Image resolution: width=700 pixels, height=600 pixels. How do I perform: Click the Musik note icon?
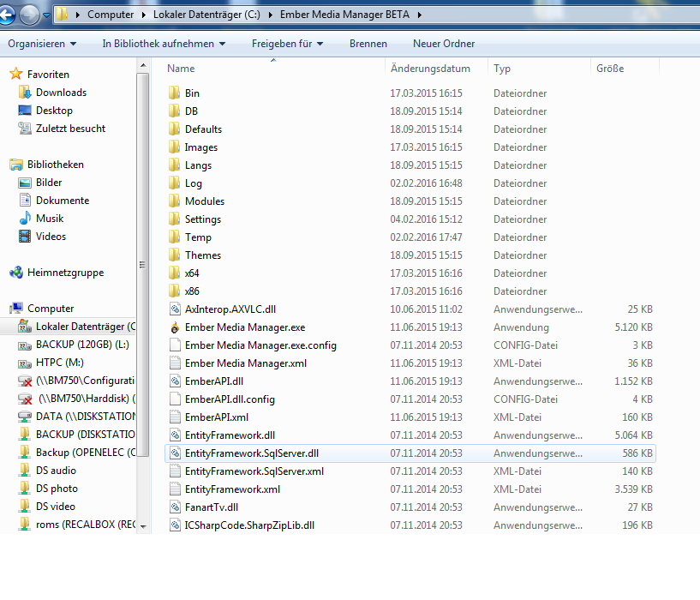tap(25, 218)
